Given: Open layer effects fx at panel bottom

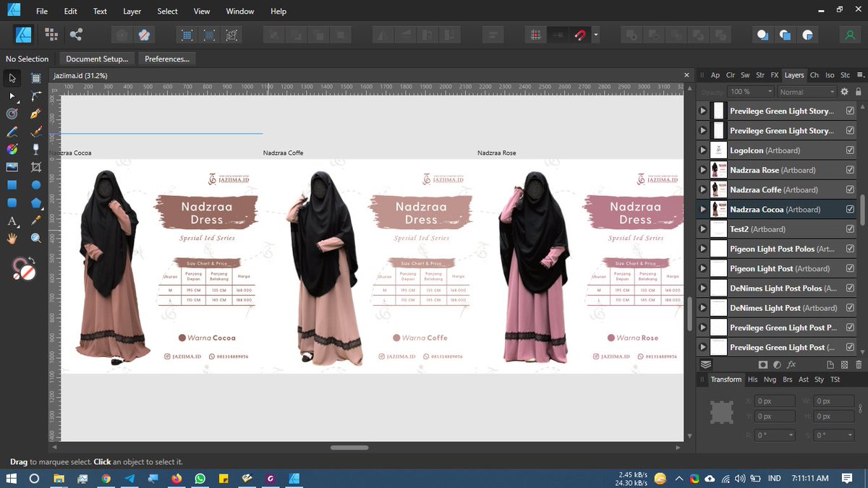Looking at the screenshot, I should pos(791,365).
